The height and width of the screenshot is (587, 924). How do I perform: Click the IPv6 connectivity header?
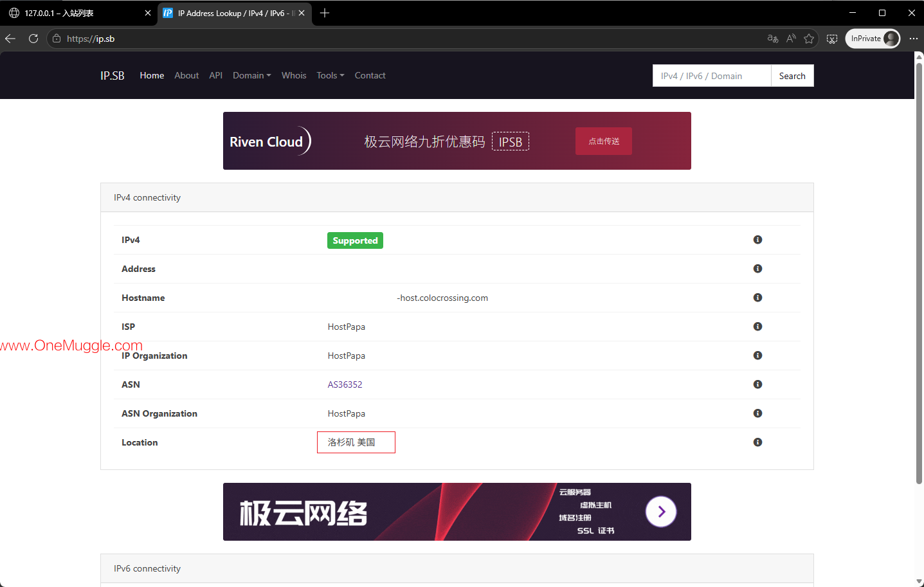tap(457, 568)
